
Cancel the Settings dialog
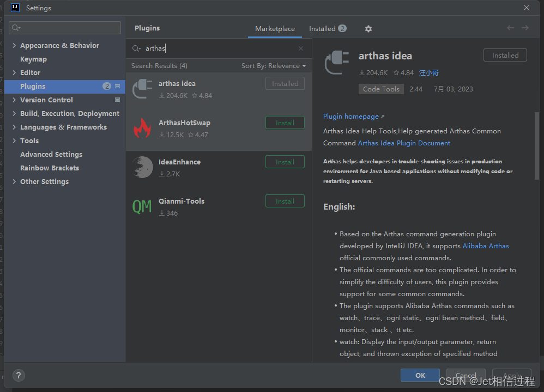pyautogui.click(x=466, y=375)
